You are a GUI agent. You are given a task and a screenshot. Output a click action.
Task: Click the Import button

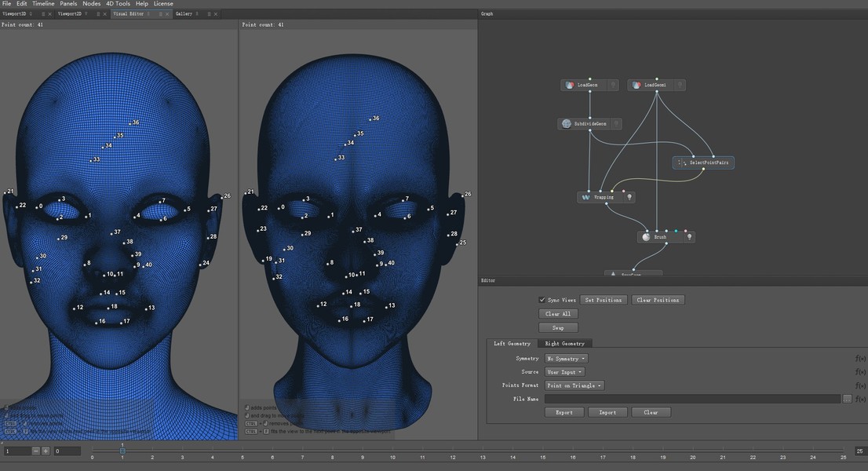coord(607,412)
